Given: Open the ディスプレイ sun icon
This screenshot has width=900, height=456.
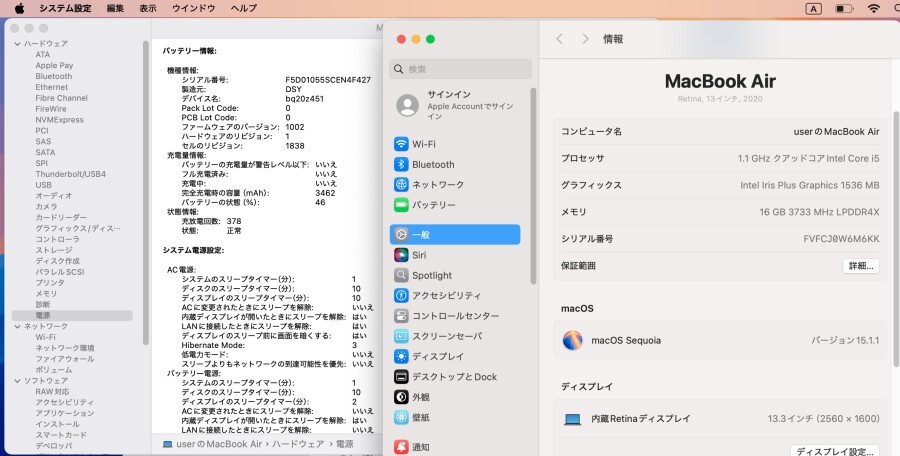Looking at the screenshot, I should tap(401, 356).
